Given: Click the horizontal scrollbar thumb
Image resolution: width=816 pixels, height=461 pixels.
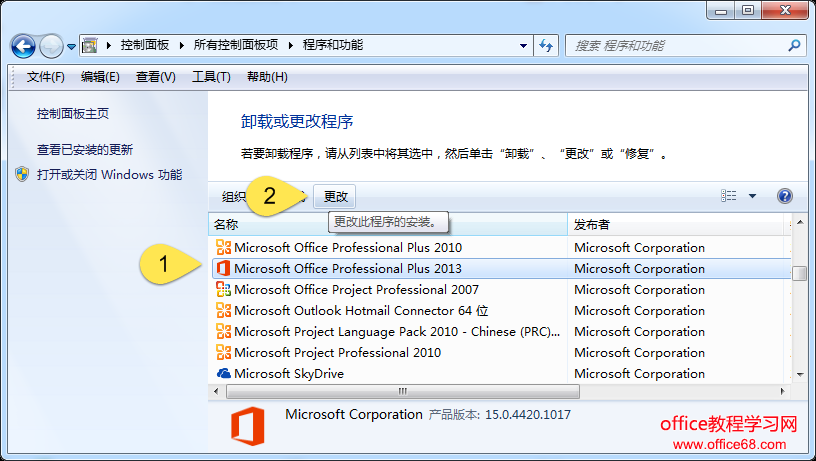Looking at the screenshot, I should (402, 392).
